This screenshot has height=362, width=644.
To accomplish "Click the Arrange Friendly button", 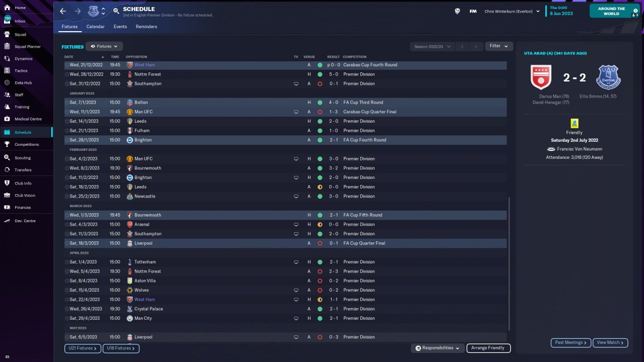I will pos(489,348).
